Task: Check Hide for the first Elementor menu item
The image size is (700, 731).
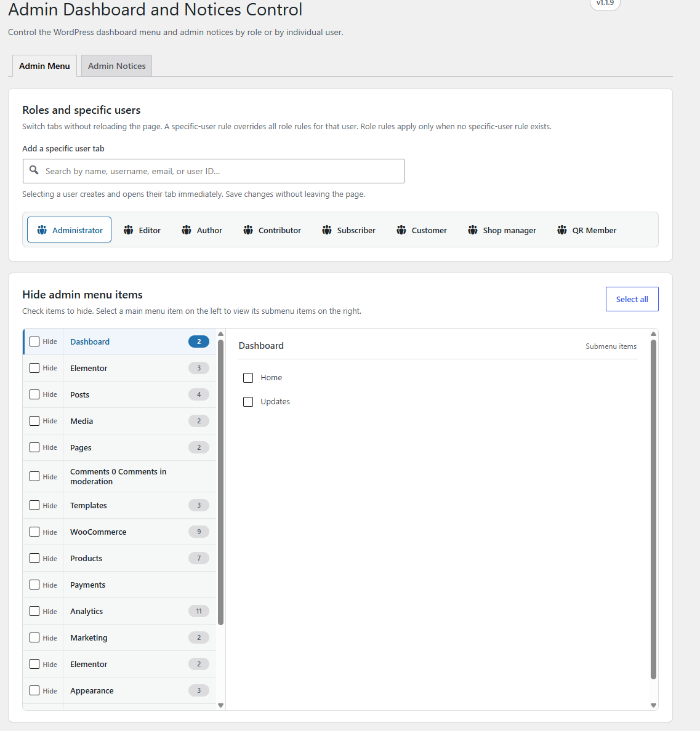Action: [x=34, y=368]
